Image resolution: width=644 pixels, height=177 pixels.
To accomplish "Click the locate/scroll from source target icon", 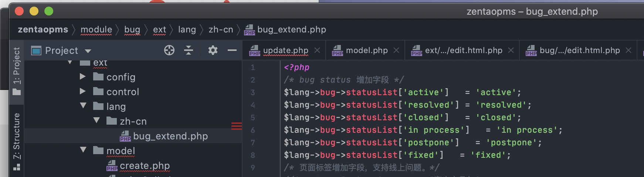I will [x=169, y=50].
